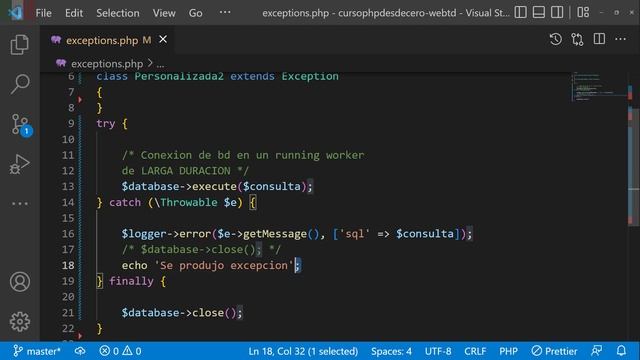Image resolution: width=640 pixels, height=360 pixels.
Task: Place cursor in '$database->execute($consulta);' line
Action: 217,187
